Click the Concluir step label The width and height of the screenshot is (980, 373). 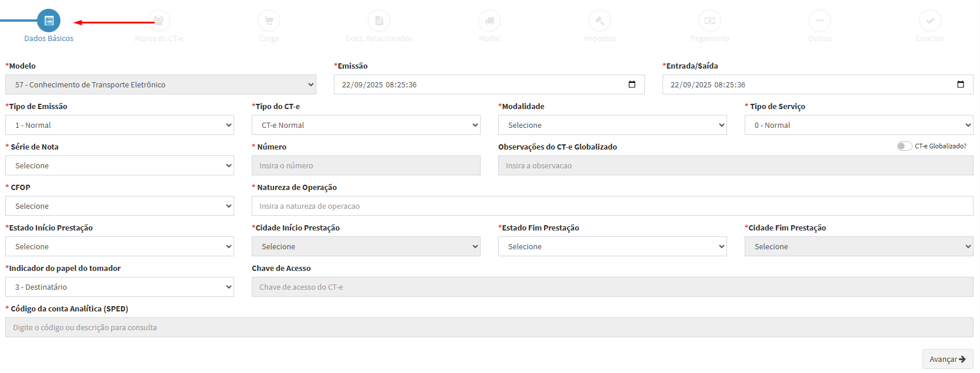(x=930, y=39)
